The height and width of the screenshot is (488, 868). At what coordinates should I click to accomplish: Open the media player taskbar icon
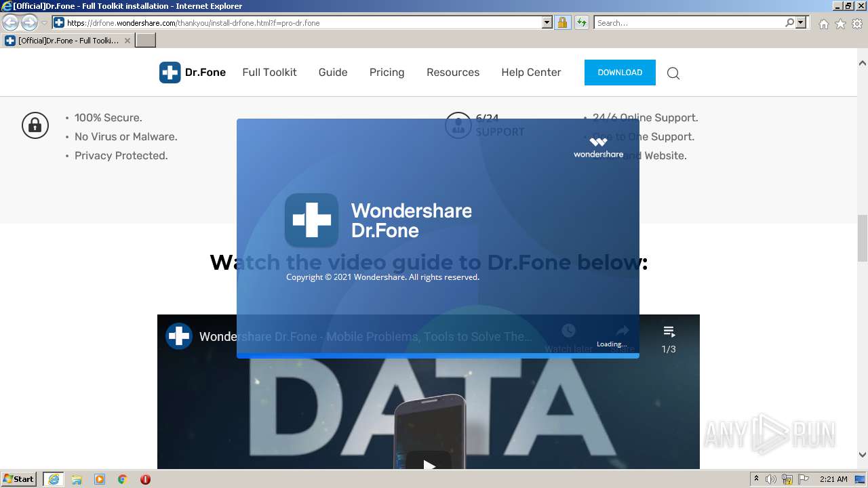tap(100, 479)
